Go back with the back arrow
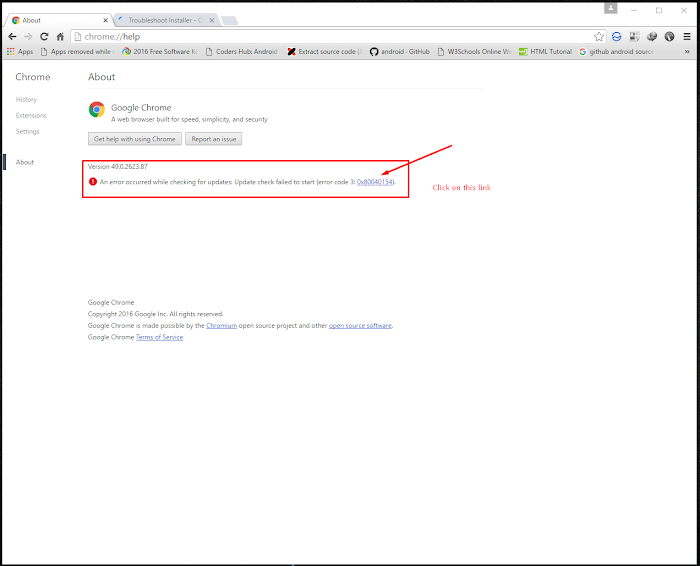Viewport: 700px width, 566px height. (12, 37)
